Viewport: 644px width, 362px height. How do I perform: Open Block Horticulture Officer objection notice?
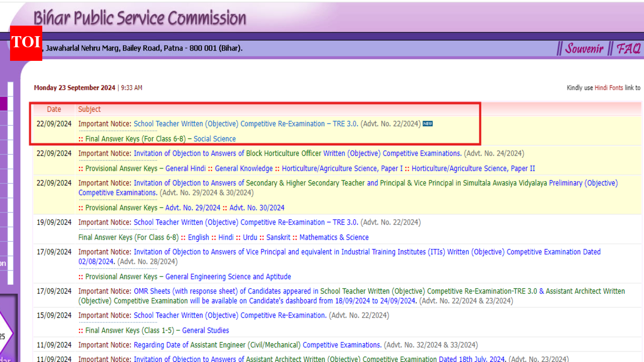[x=297, y=153]
